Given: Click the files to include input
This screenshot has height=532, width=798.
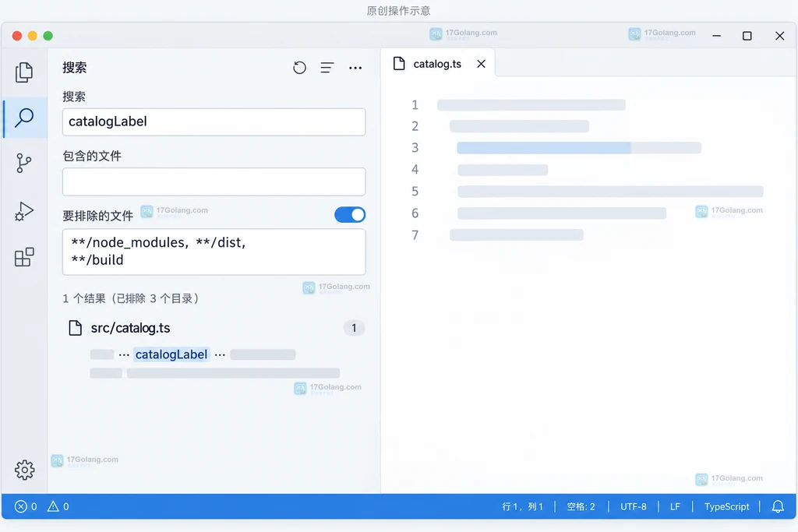Looking at the screenshot, I should point(214,181).
